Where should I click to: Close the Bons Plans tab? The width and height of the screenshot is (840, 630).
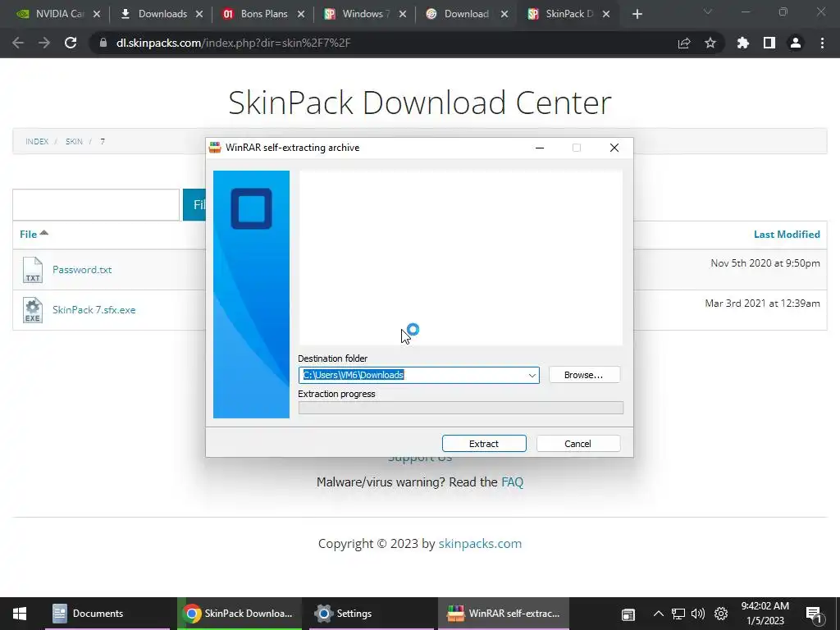coord(301,14)
